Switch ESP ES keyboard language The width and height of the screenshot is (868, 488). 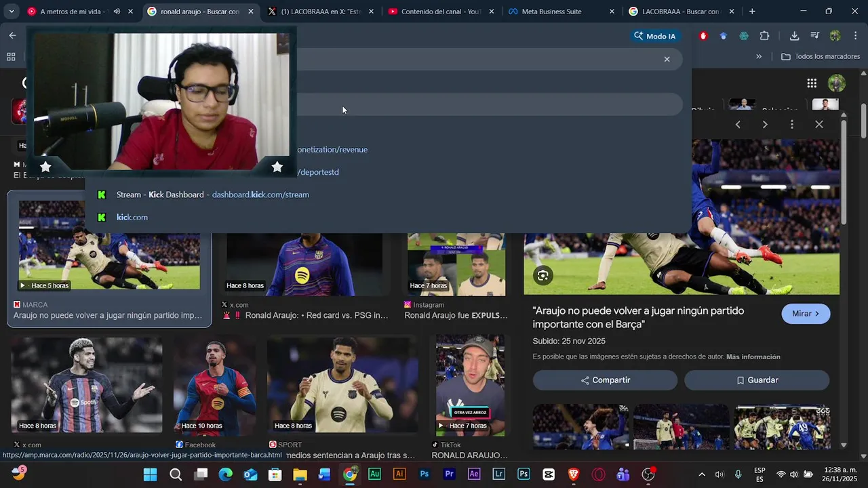(759, 474)
